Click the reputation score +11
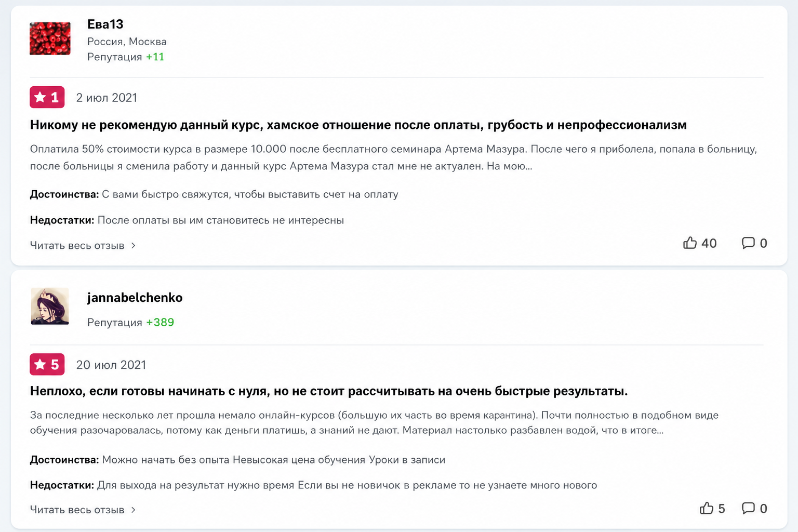The height and width of the screenshot is (532, 798). (x=155, y=57)
